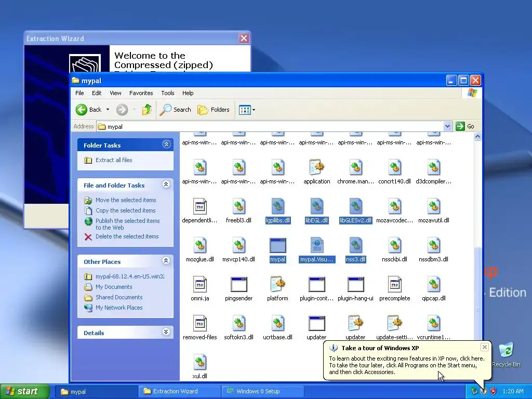
Task: Open Back button history dropdown arrow
Action: point(108,110)
